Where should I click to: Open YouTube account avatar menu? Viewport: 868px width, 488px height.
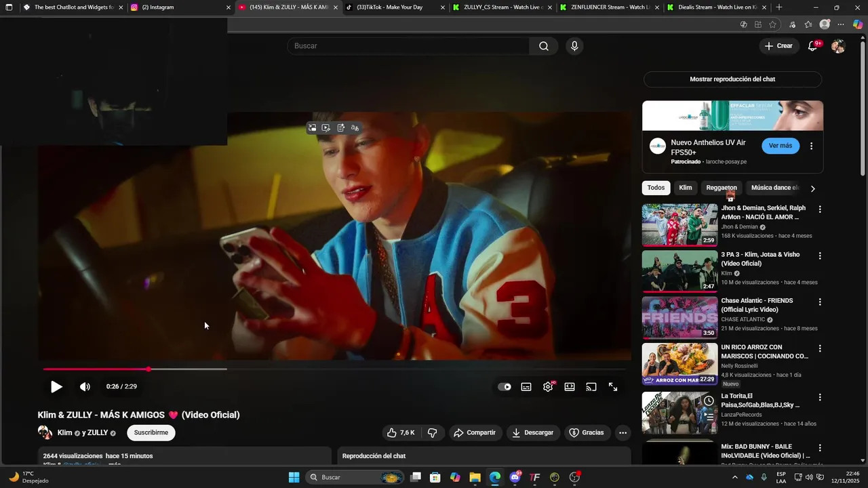coord(838,46)
